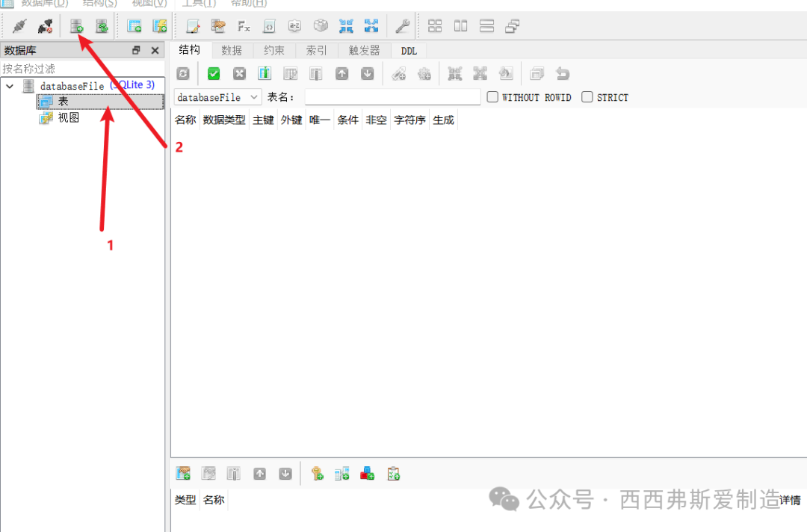This screenshot has width=807, height=532.
Task: Click the add foreign key constraint icon
Action: point(341,473)
